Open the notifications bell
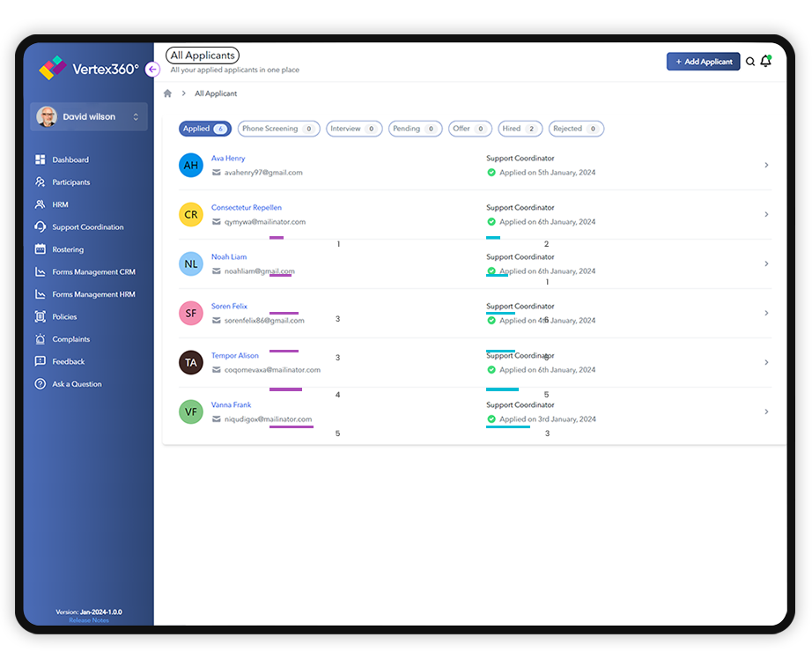The image size is (812, 667). [x=765, y=62]
